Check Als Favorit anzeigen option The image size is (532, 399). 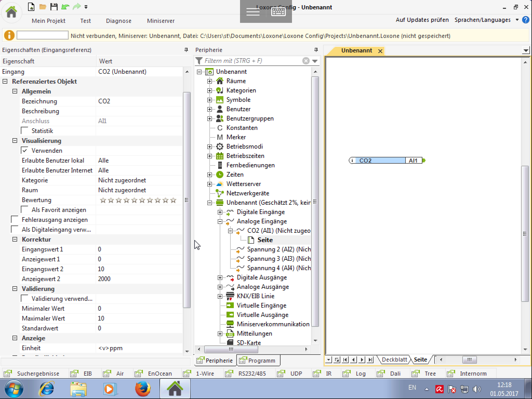(25, 210)
